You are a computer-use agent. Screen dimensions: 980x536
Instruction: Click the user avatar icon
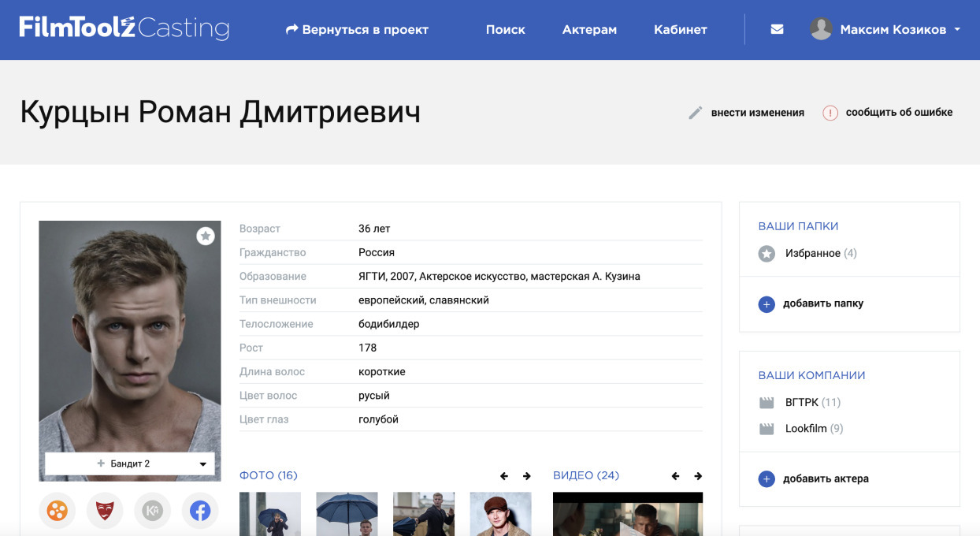pyautogui.click(x=821, y=29)
